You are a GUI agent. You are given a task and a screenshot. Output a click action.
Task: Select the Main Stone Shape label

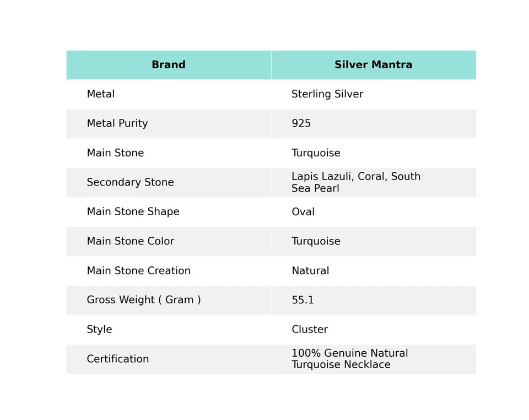pyautogui.click(x=133, y=212)
